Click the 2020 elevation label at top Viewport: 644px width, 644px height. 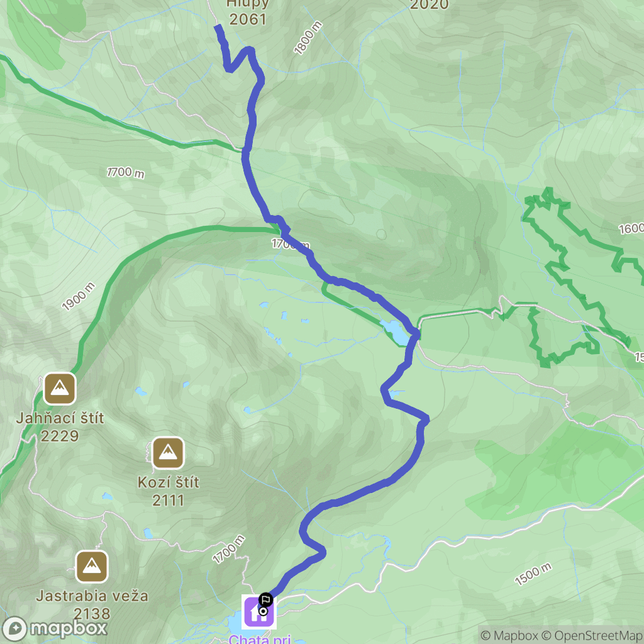[429, 5]
